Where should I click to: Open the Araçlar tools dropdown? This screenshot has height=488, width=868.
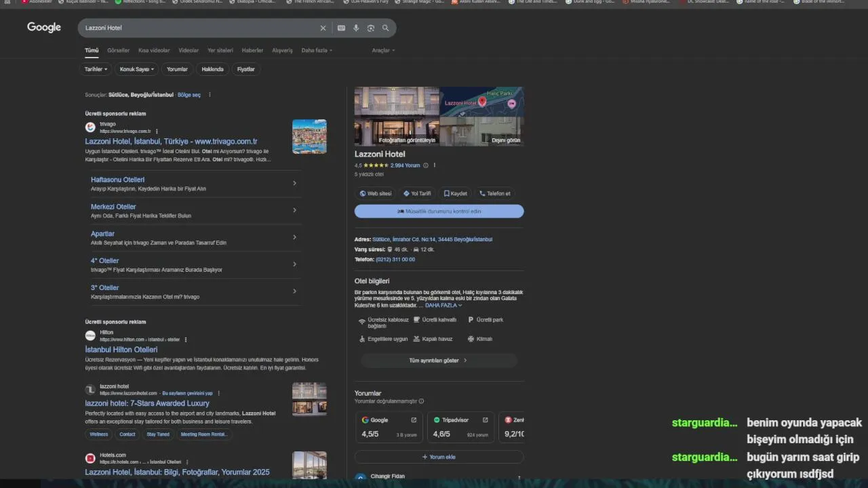(383, 50)
